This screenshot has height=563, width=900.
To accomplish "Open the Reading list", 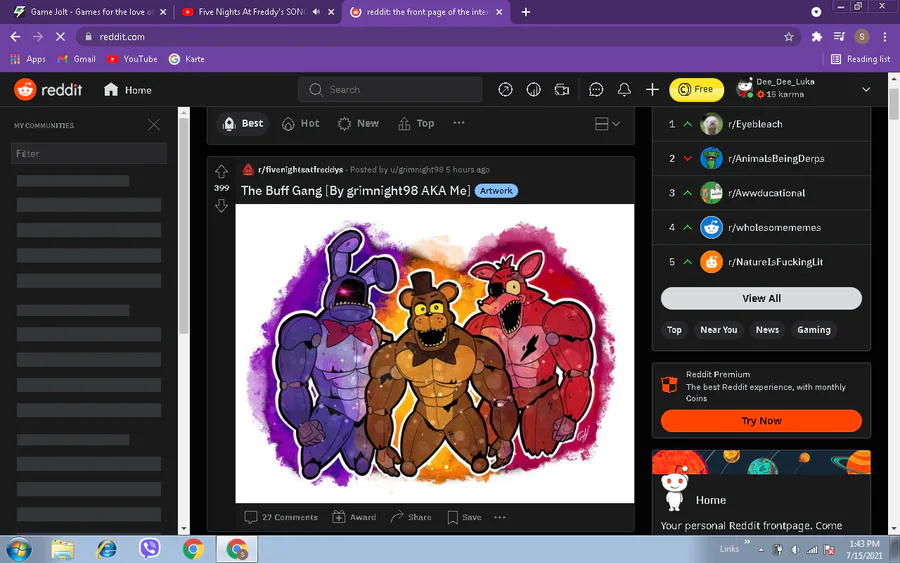I will click(860, 59).
